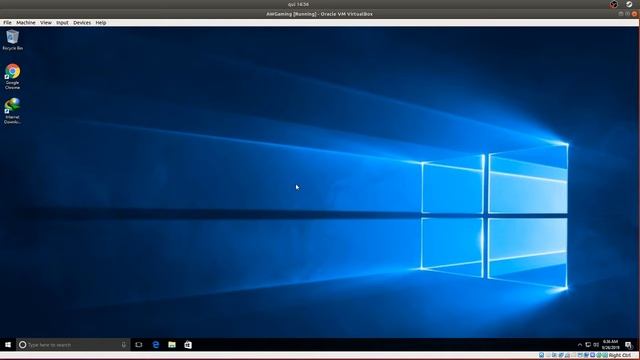Open the View menu
Screen dimensions: 640x360
click(x=46, y=23)
